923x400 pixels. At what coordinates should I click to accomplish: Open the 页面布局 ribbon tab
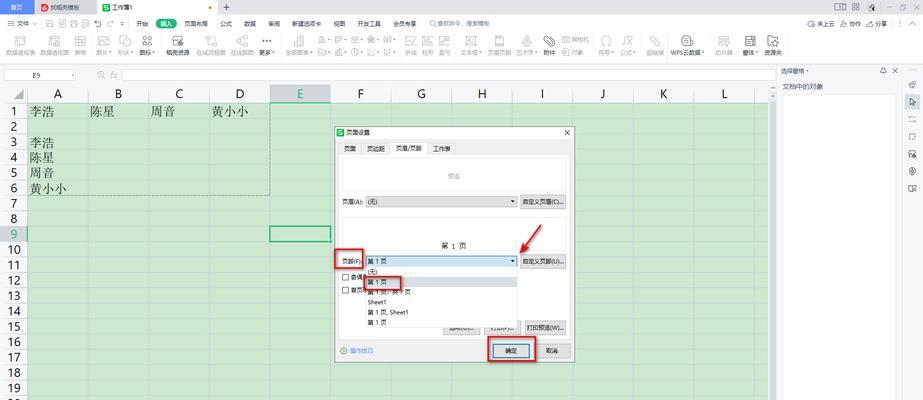(x=196, y=24)
